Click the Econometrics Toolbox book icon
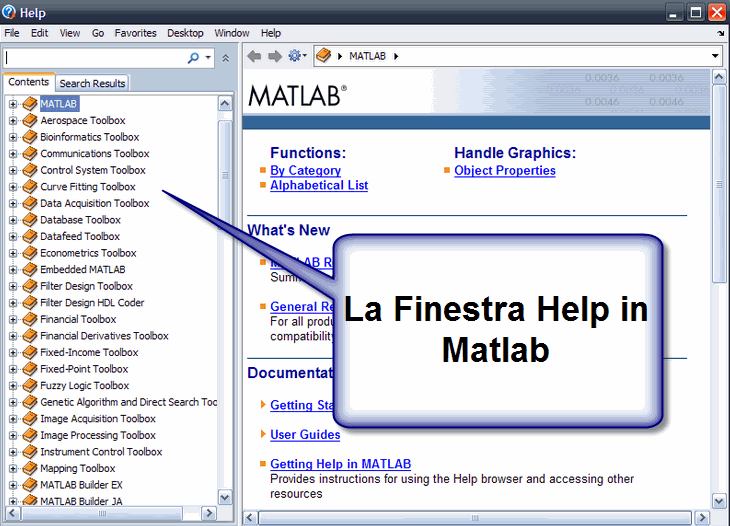The width and height of the screenshot is (730, 526). [x=30, y=253]
